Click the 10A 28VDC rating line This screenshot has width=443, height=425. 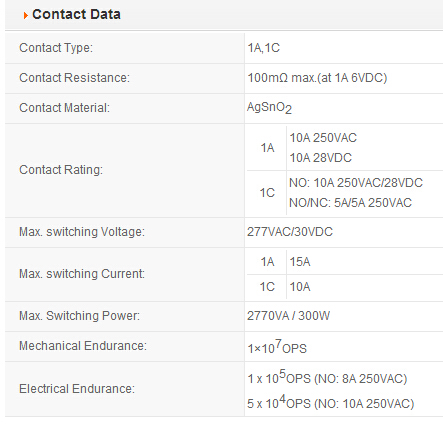[321, 158]
